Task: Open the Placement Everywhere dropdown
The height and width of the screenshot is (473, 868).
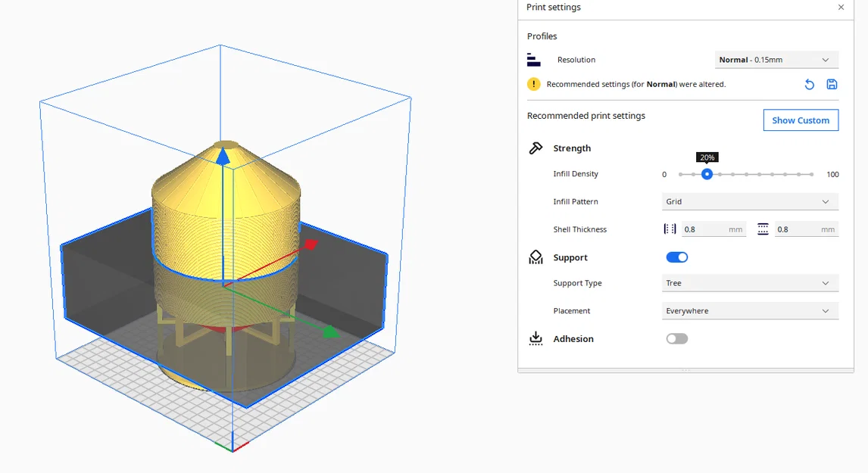Action: (x=750, y=311)
